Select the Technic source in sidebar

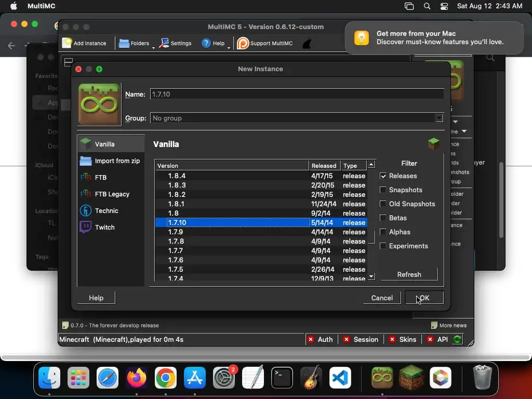coord(111,211)
